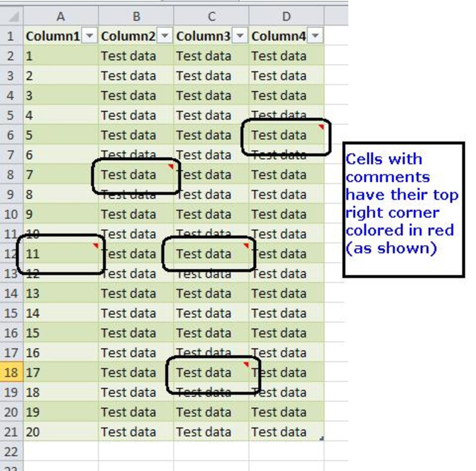The height and width of the screenshot is (471, 476).
Task: Click the blue comments annotation text box
Action: 403,209
